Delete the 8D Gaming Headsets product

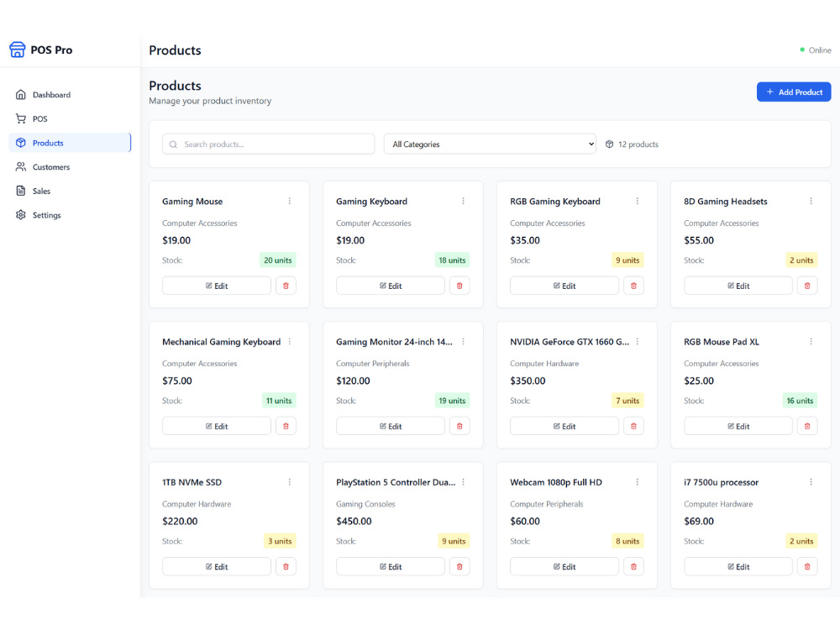click(806, 286)
